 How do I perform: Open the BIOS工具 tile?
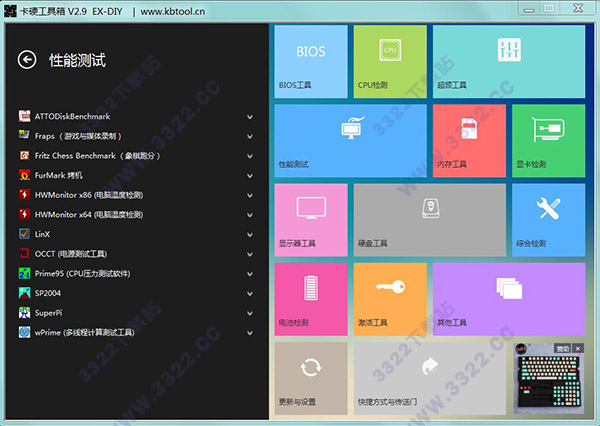tap(311, 62)
